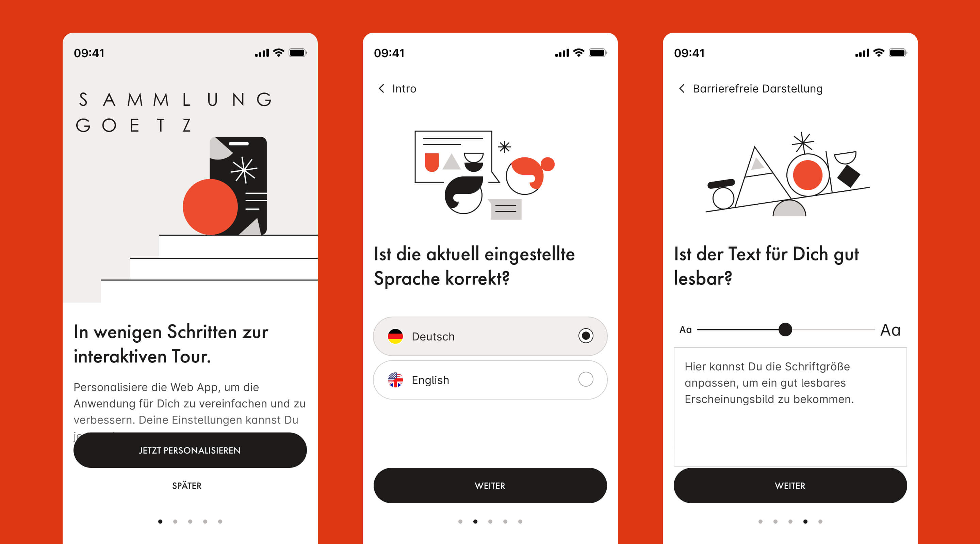Viewport: 980px width, 544px height.
Task: Click the Intro back navigation label
Action: (403, 88)
